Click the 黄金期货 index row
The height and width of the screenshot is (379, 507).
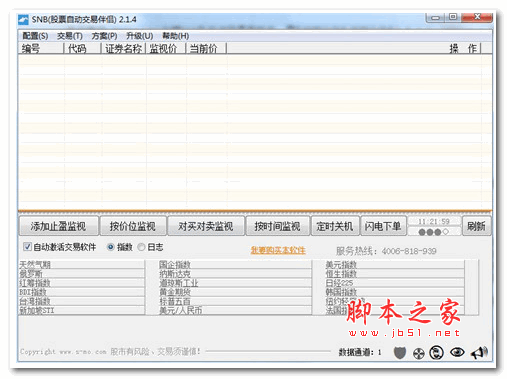tap(235, 292)
